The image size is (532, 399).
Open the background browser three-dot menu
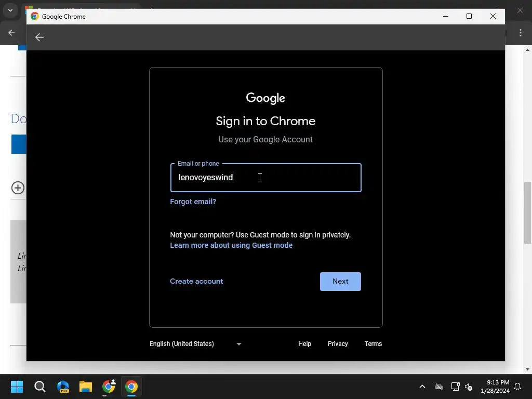tap(521, 33)
